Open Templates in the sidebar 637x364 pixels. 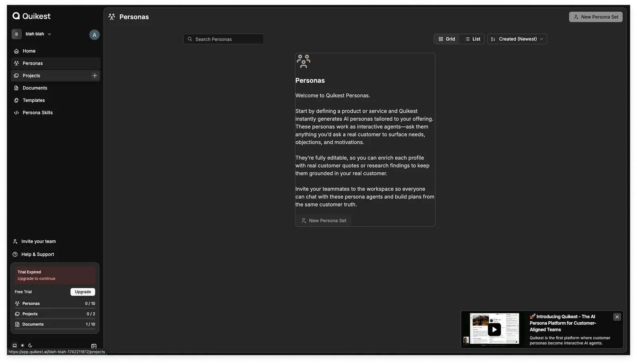[x=55, y=100]
